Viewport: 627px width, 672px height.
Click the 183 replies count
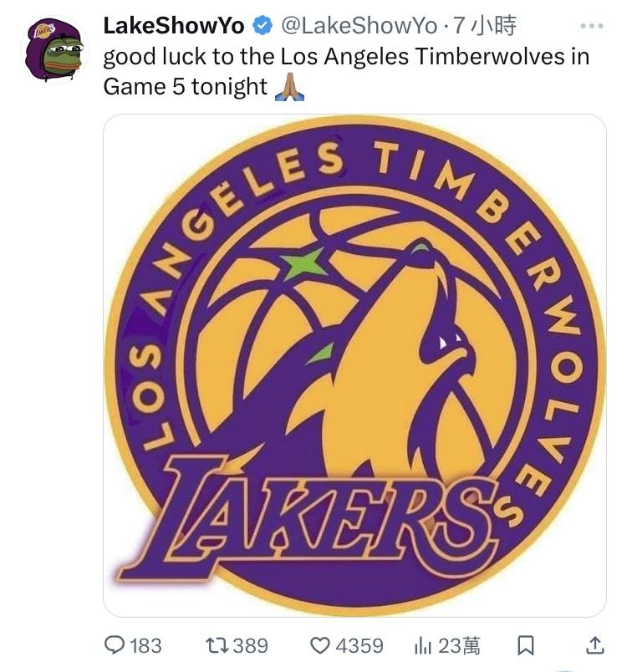tap(145, 646)
